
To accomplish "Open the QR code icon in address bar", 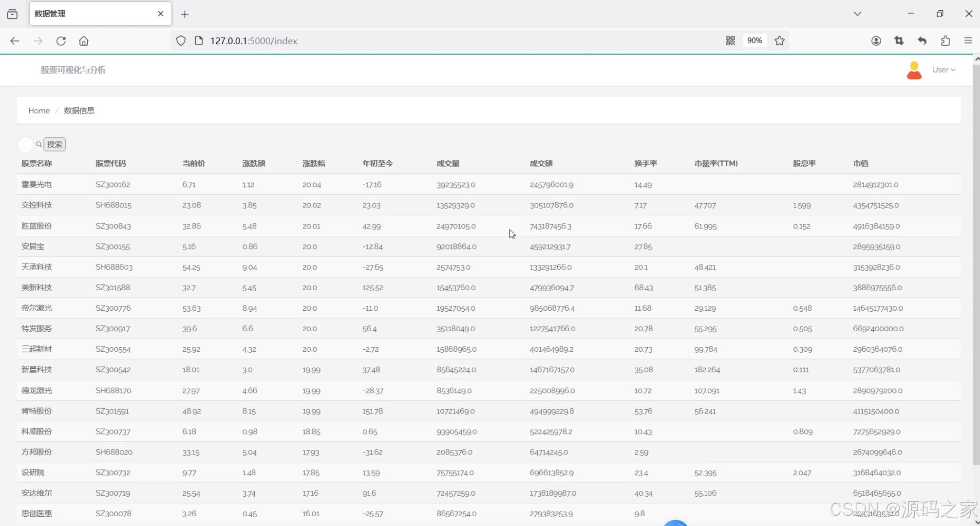I will pyautogui.click(x=730, y=41).
